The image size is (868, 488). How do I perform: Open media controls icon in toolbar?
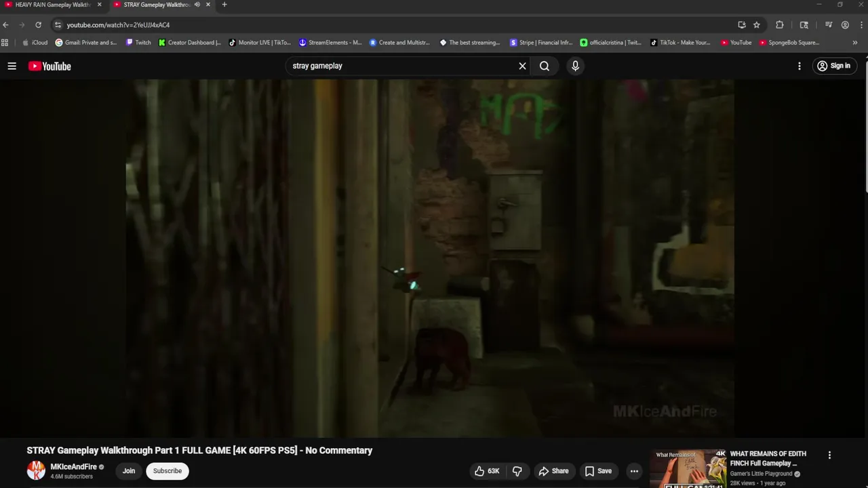[829, 25]
